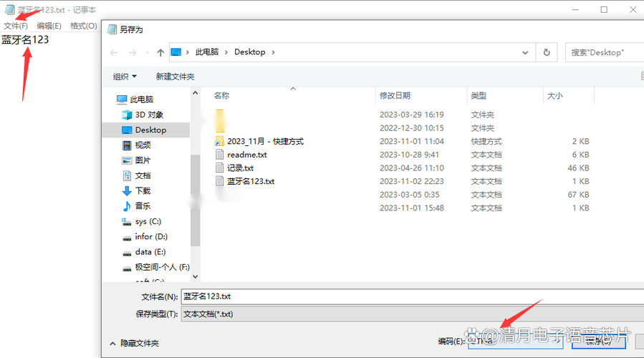This screenshot has height=358, width=644.
Task: Select the yellow folder icon dated 2023-03-29
Action: click(x=220, y=115)
